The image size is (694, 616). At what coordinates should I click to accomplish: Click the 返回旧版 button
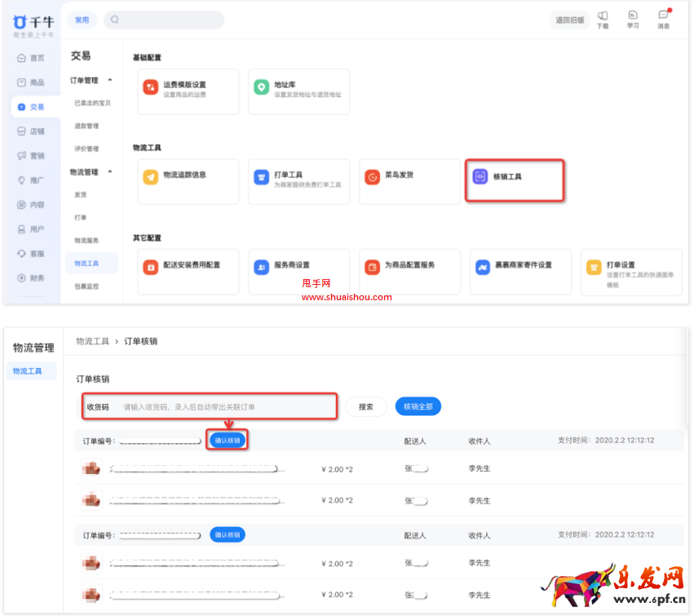point(570,20)
